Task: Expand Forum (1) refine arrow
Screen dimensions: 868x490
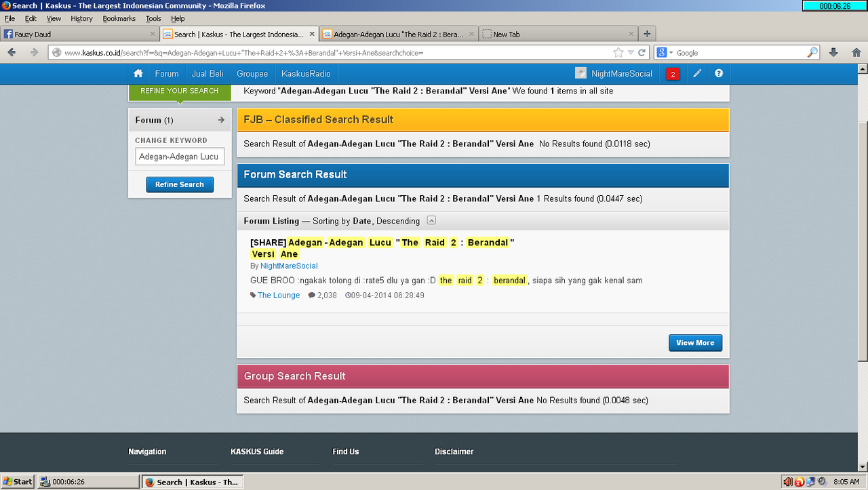Action: (221, 120)
